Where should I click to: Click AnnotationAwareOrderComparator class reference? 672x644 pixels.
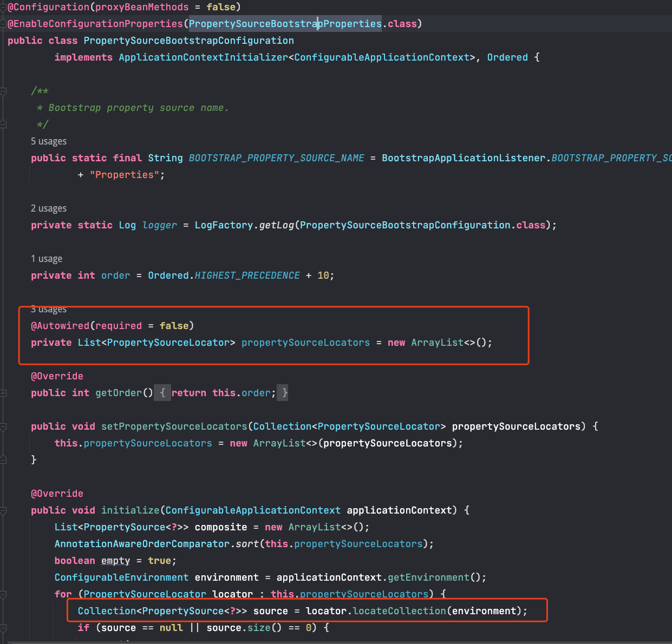pos(142,544)
